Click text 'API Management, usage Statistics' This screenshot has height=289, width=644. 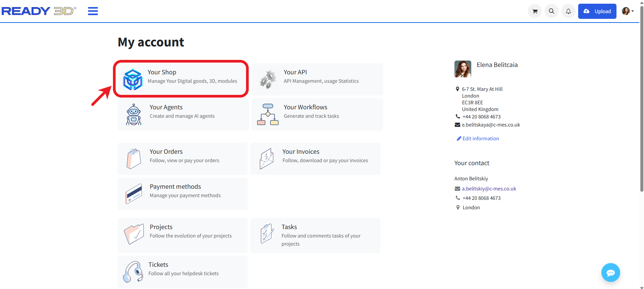pyautogui.click(x=321, y=81)
